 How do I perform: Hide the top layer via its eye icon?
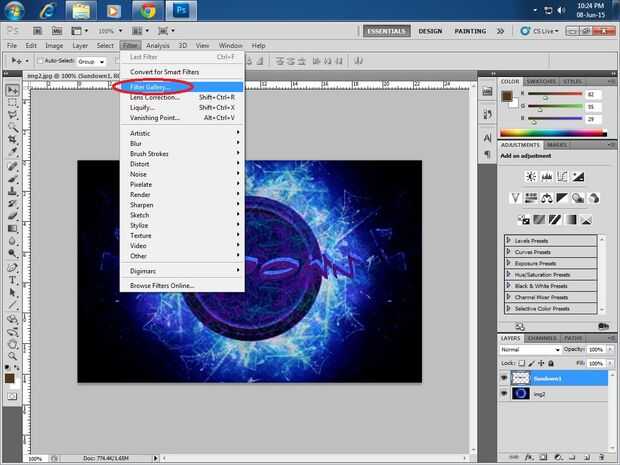(504, 378)
